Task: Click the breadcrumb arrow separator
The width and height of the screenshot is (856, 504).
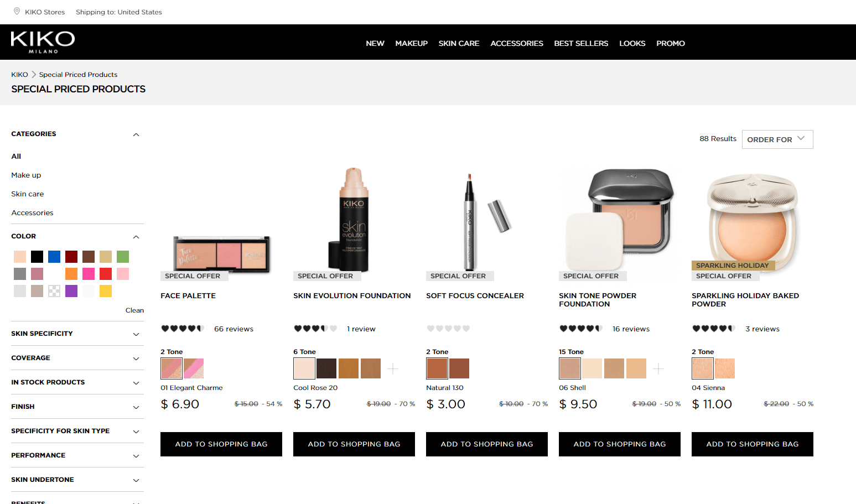Action: click(x=34, y=74)
